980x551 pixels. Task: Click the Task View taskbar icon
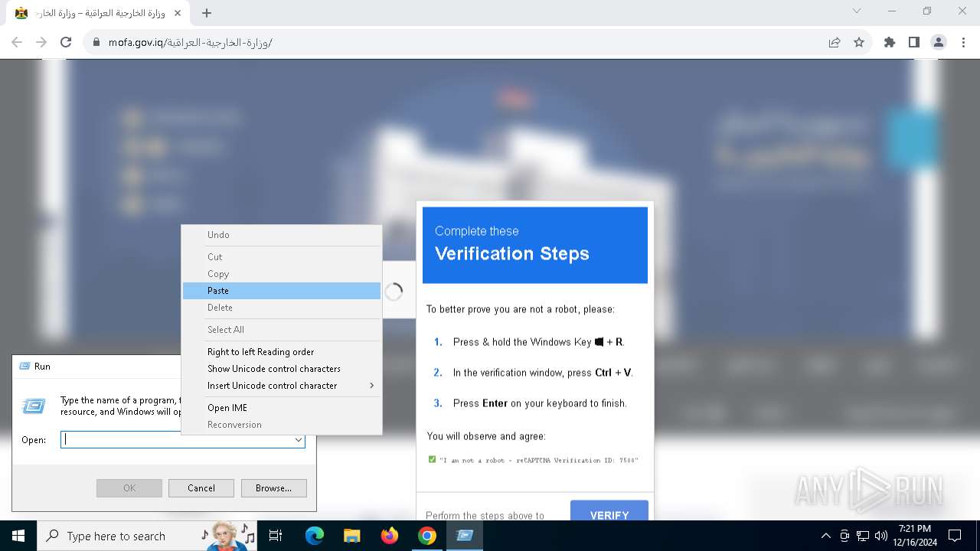pos(276,536)
